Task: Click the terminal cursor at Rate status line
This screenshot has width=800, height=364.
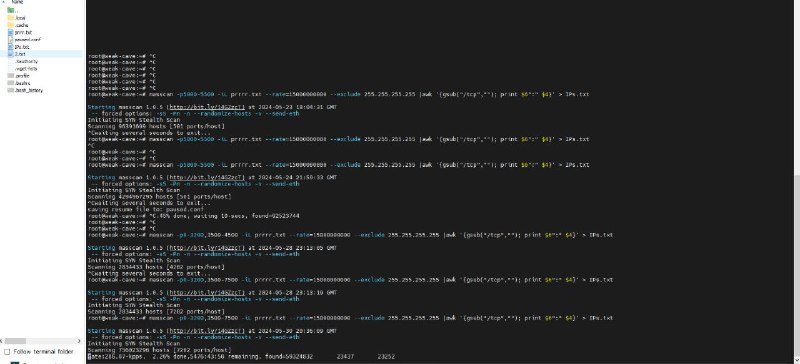Action: (x=90, y=357)
